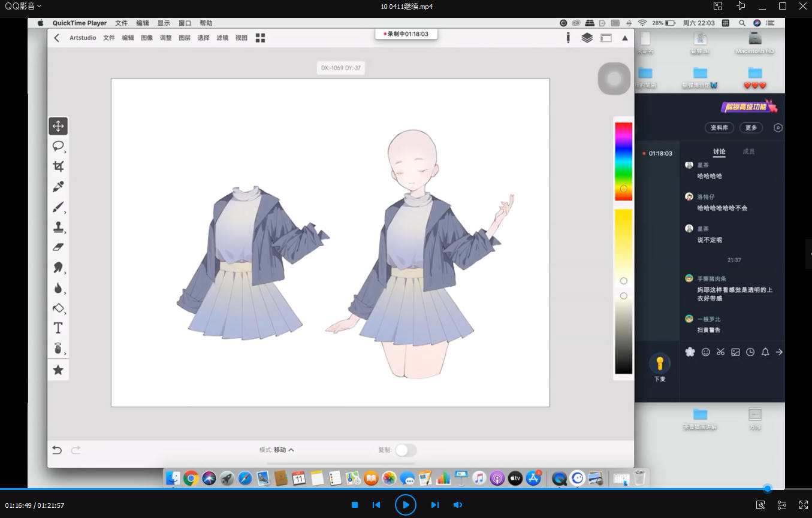Pick the Paint Bucket fill tool
Viewport: 812px width, 518px height.
[58, 308]
